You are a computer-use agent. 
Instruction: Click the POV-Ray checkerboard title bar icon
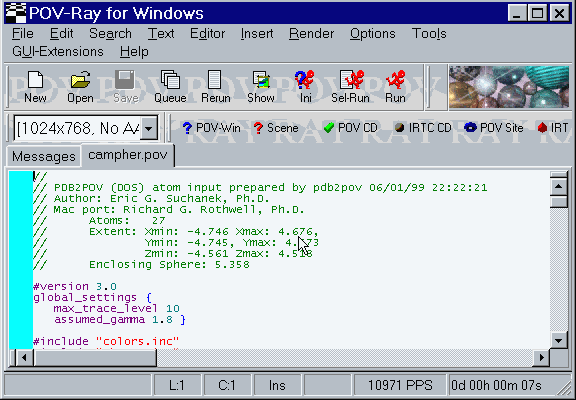tap(15, 13)
